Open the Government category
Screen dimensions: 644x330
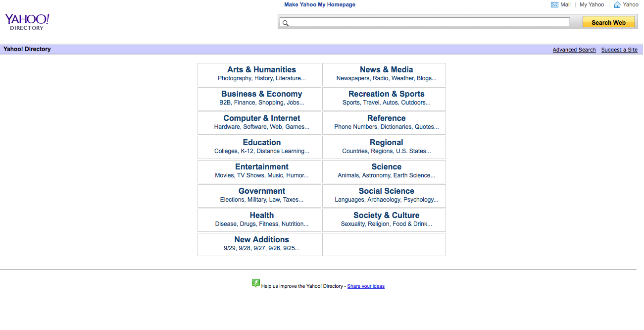pos(261,191)
